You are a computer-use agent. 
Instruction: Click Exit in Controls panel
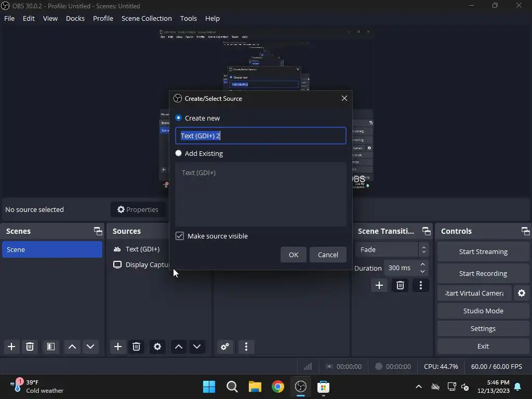[483, 346]
